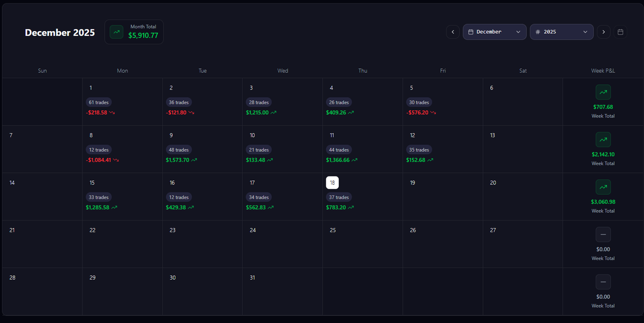644x323 pixels.
Task: Click the $1,366.66 amount
Action: (338, 160)
